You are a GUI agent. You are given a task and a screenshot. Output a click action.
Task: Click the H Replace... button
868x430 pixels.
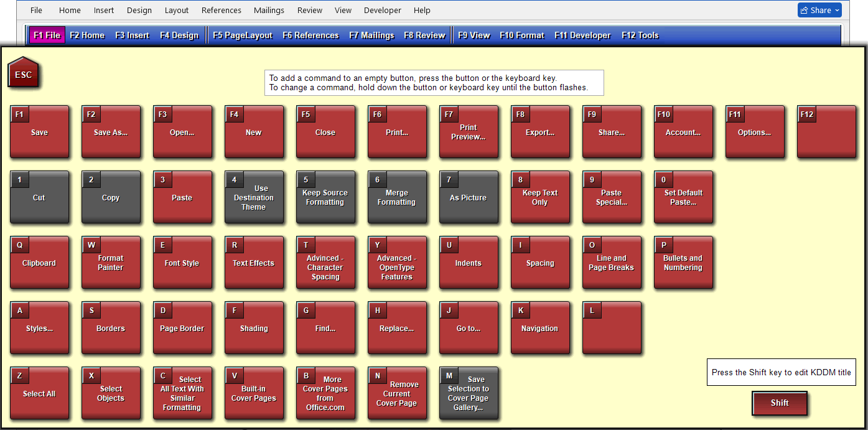[x=397, y=328]
